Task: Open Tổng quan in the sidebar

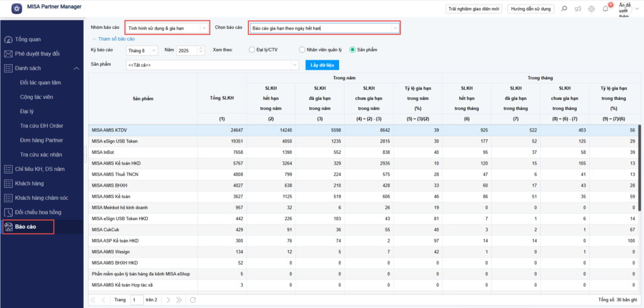Action: click(28, 40)
